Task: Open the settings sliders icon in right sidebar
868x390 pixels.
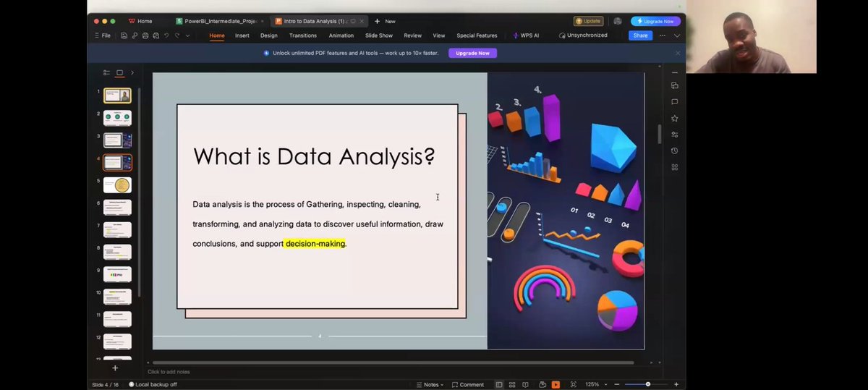Action: click(x=675, y=135)
